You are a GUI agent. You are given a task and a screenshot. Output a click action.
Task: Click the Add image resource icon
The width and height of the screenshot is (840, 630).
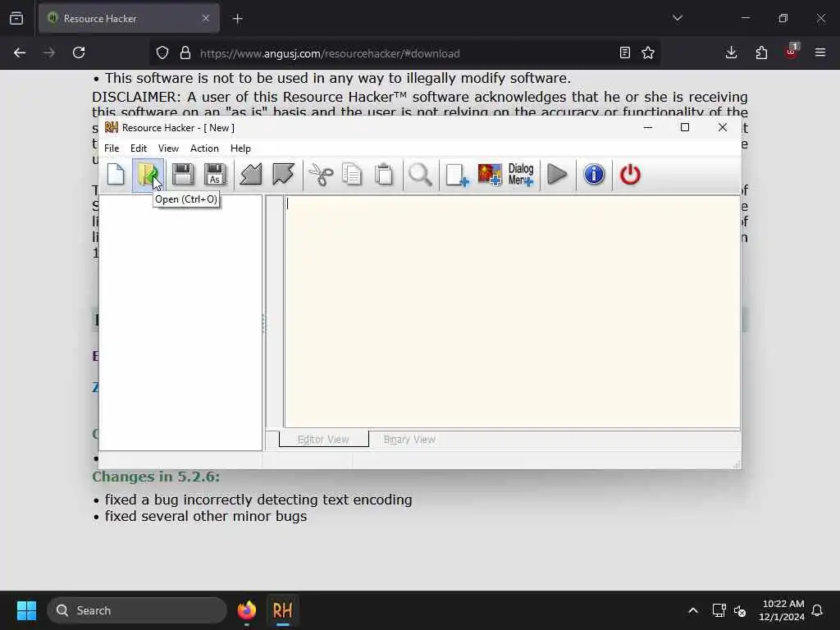(490, 175)
